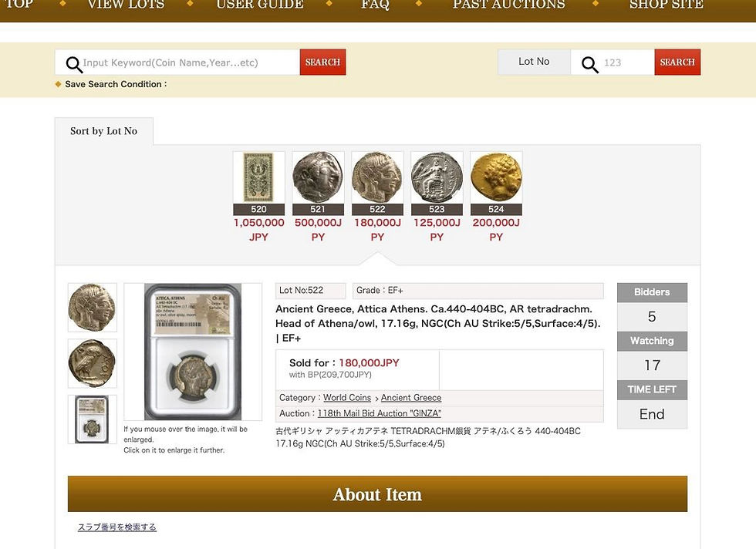The width and height of the screenshot is (756, 549).
Task: Open the PAST AUCTIONS menu
Action: [x=508, y=5]
